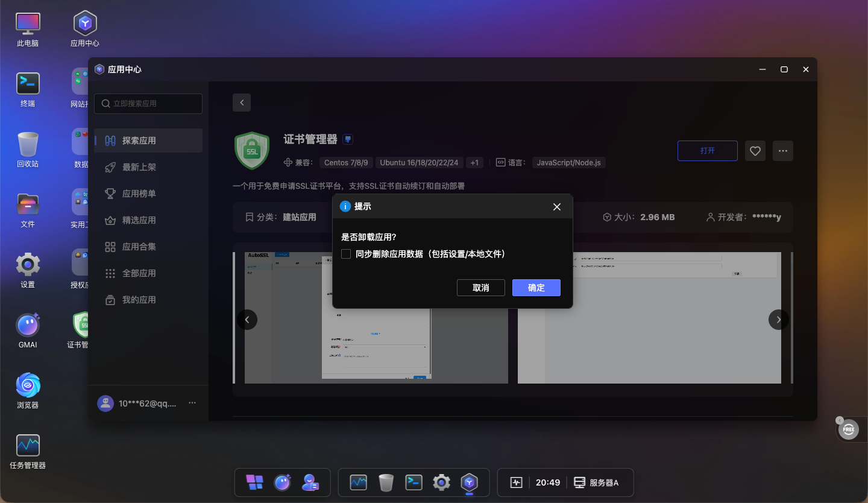Close the 提示 dialog with its X
Screen dimensions: 868x503
[x=557, y=207]
